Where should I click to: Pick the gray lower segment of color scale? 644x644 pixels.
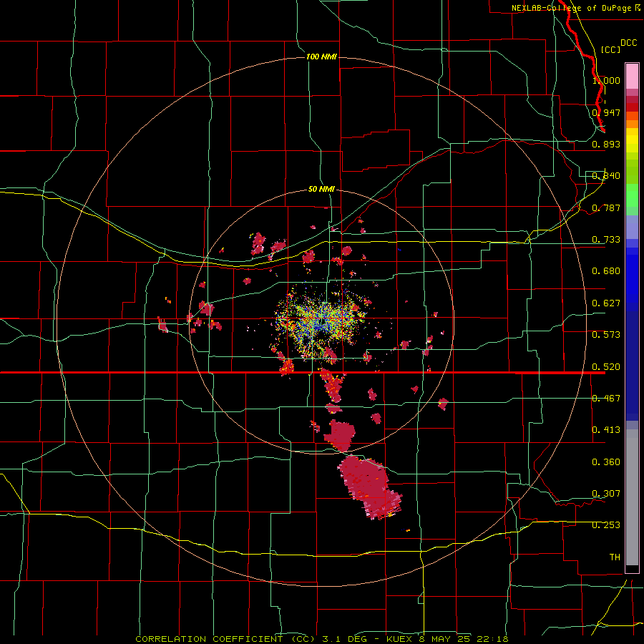632,497
